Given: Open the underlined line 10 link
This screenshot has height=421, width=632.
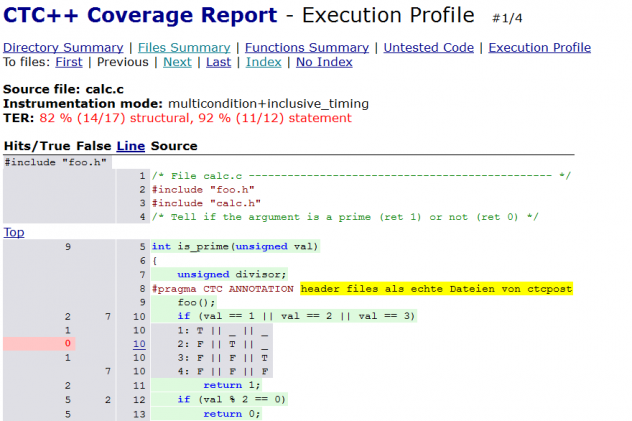Looking at the screenshot, I should click(x=139, y=343).
